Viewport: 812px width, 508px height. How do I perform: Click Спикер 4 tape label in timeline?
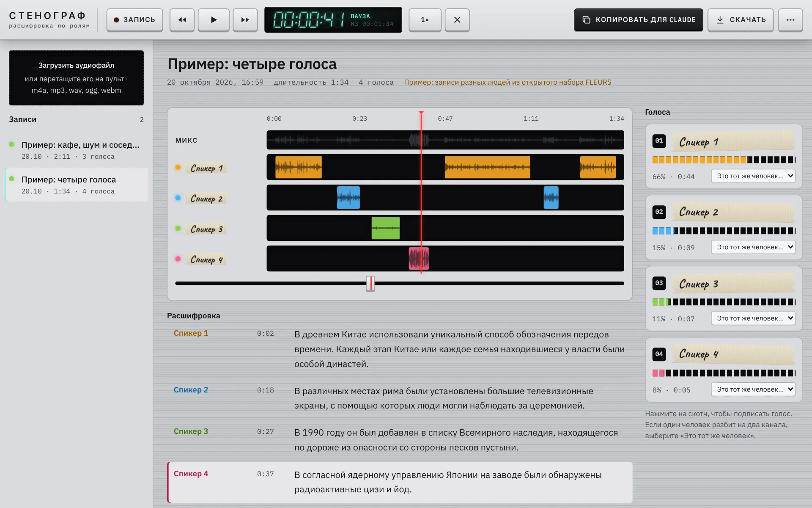coord(206,260)
